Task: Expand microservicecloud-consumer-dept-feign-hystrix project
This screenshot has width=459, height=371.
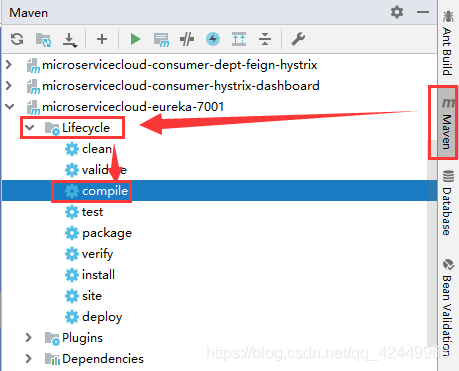Action: tap(9, 65)
